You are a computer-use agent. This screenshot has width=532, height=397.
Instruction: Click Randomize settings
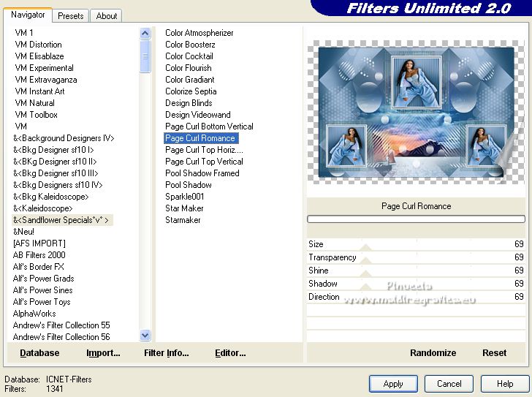[433, 353]
